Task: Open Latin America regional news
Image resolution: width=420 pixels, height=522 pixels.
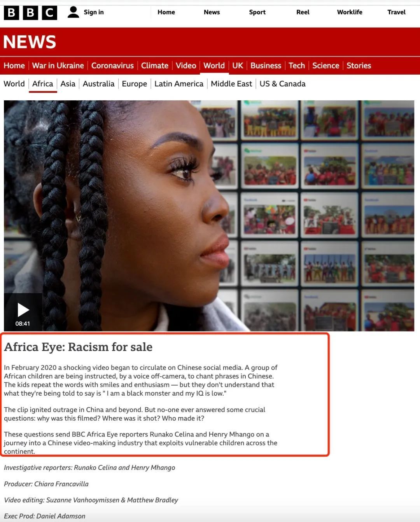Action: coord(178,84)
